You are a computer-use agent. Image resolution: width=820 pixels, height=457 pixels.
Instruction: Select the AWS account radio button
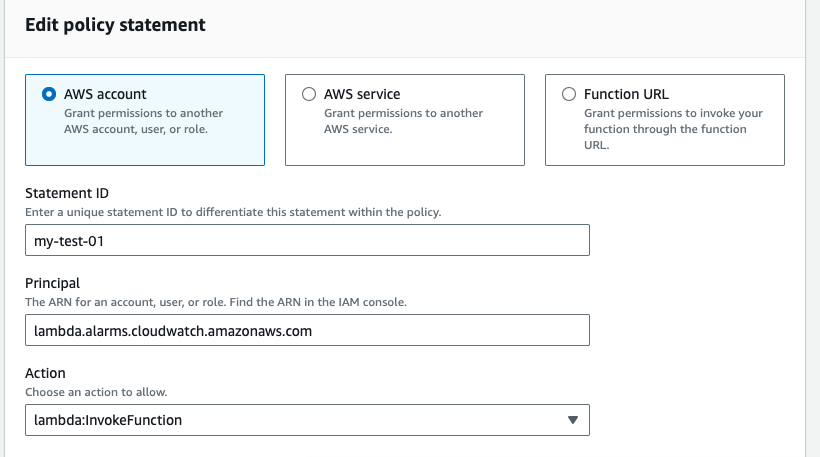49,94
